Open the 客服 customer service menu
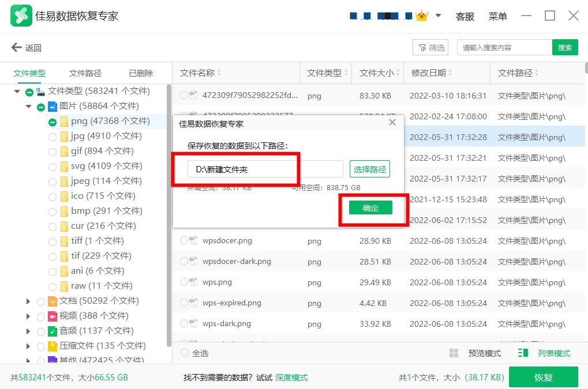 tap(465, 16)
